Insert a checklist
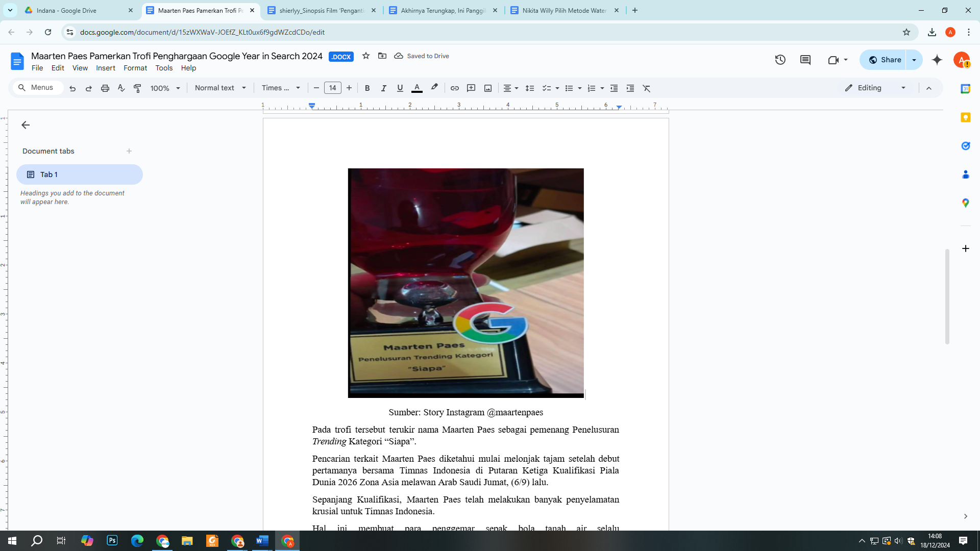This screenshot has width=980, height=551. tap(547, 88)
